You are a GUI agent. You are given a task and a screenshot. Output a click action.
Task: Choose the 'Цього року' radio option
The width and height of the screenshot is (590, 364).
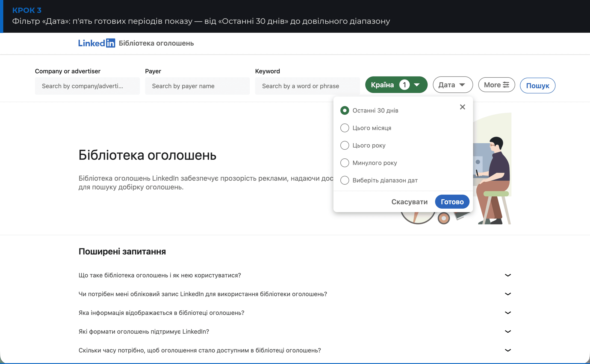345,145
